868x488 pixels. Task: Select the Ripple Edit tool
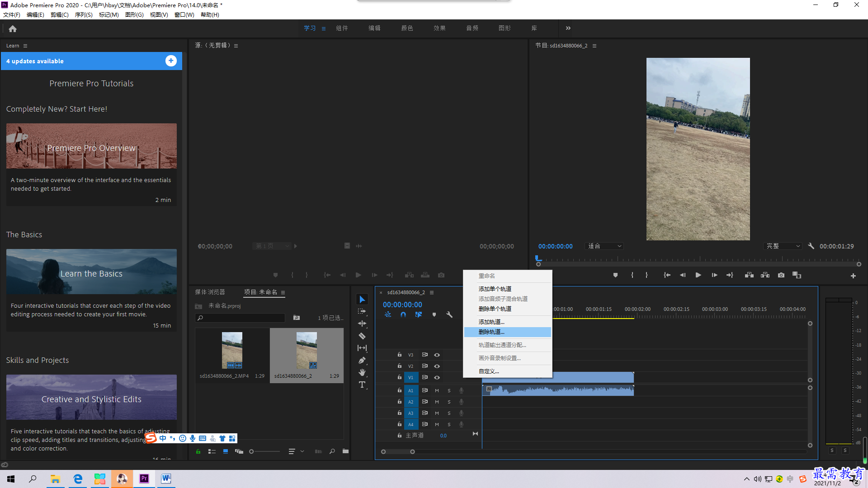[362, 324]
